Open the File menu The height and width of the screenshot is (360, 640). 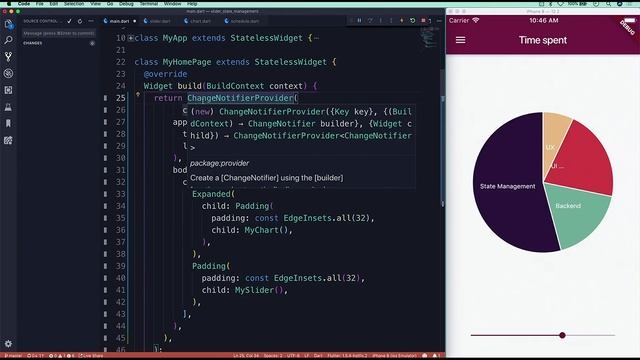(40, 3)
